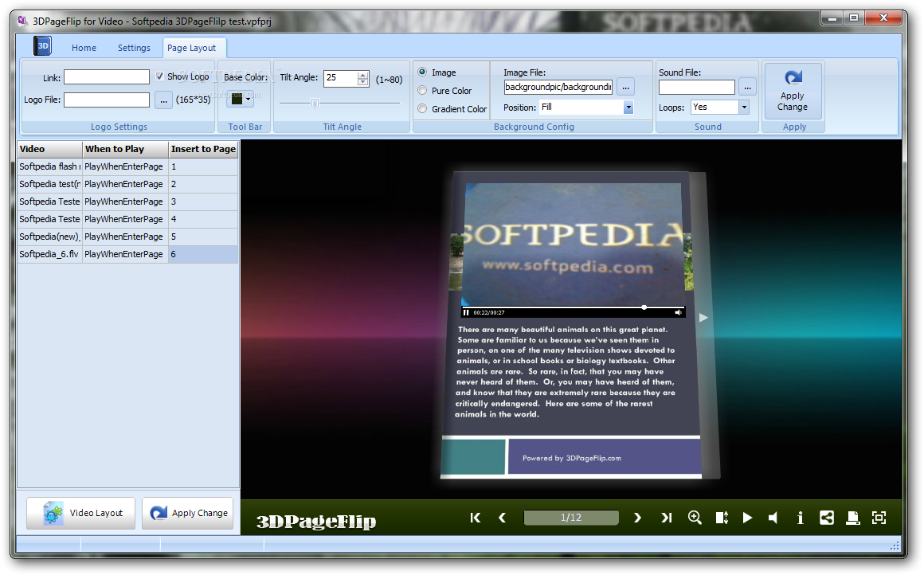Click the print icon in viewer toolbar
This screenshot has width=924, height=575.
coord(852,518)
